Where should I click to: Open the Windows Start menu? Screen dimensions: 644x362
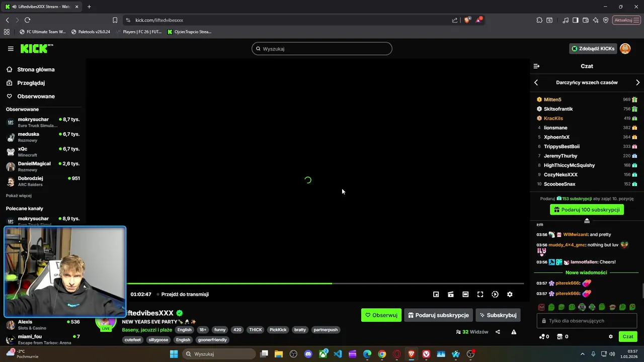pyautogui.click(x=174, y=354)
